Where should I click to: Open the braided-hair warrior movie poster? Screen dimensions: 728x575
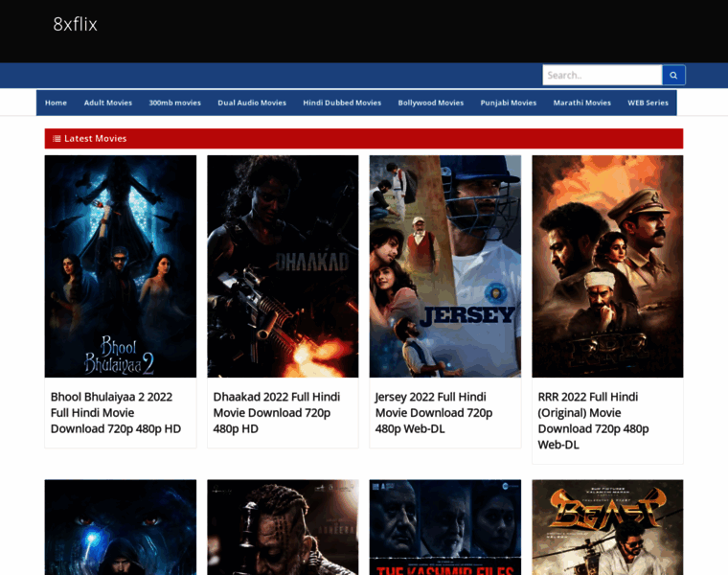[x=283, y=527]
